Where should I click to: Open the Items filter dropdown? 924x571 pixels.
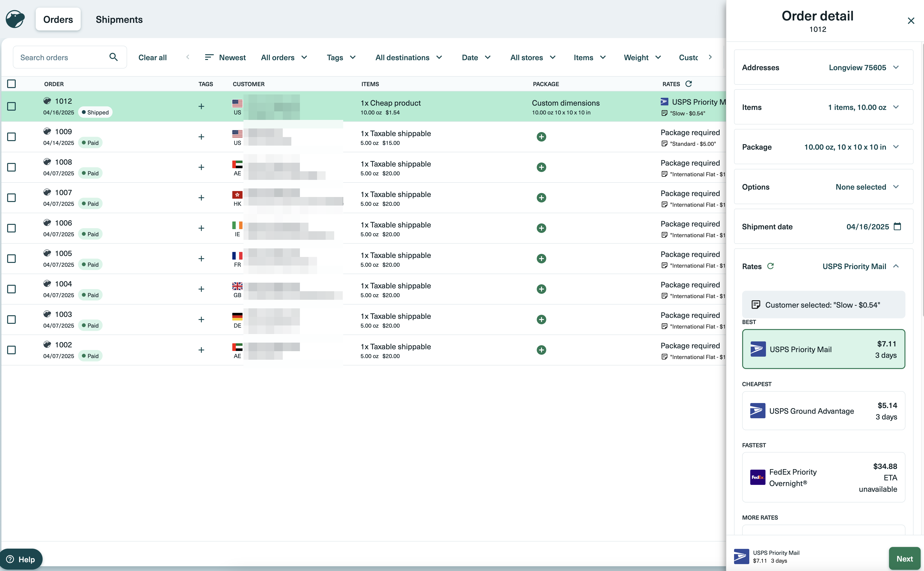tap(590, 57)
